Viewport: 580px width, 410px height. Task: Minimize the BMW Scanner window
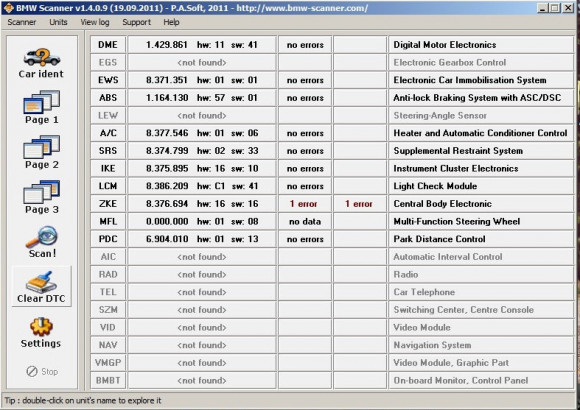click(542, 8)
